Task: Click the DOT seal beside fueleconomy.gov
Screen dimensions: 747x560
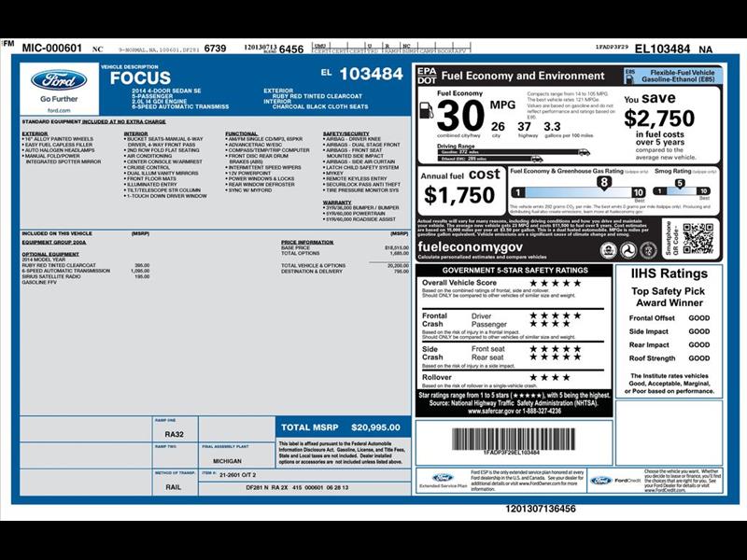Action: pyautogui.click(x=627, y=250)
